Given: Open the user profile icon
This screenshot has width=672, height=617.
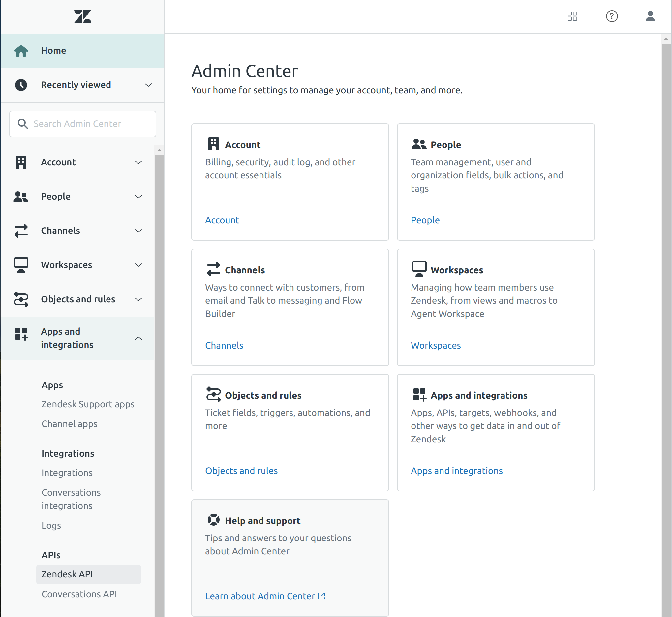Looking at the screenshot, I should (650, 16).
